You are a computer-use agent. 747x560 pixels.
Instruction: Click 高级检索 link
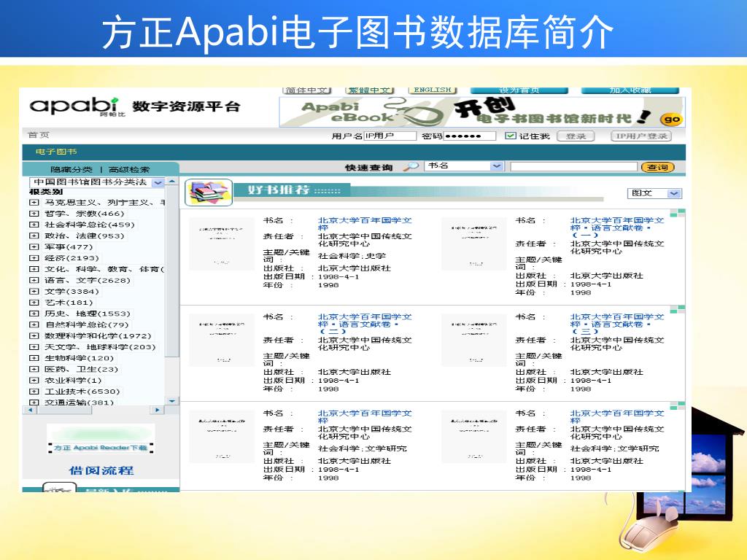129,169
